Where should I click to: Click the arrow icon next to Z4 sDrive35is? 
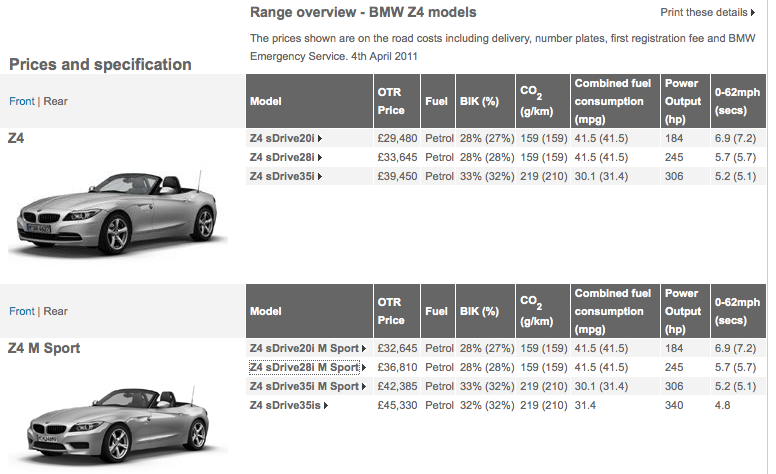326,406
